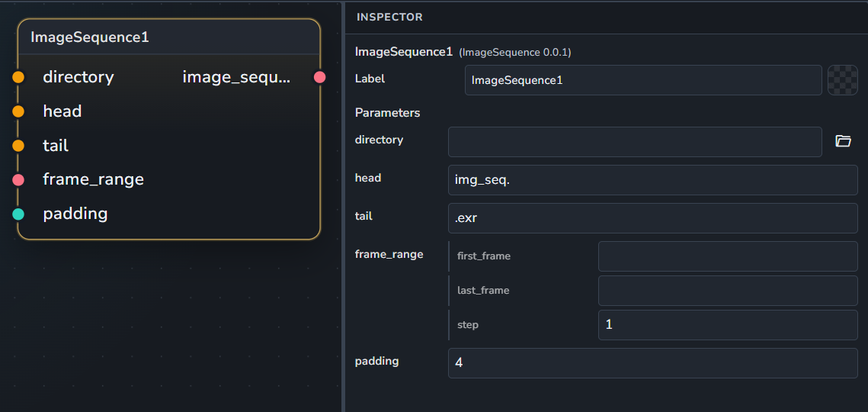The image size is (868, 412).
Task: Click the padding label on the node
Action: click(75, 214)
